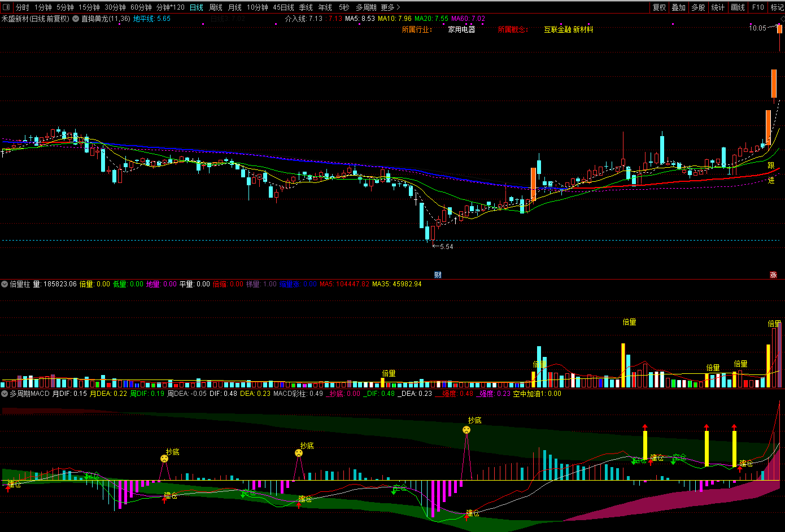The width and height of the screenshot is (785, 532).
Task: Click the 空中加油1: 0.00 label
Action: coord(537,394)
